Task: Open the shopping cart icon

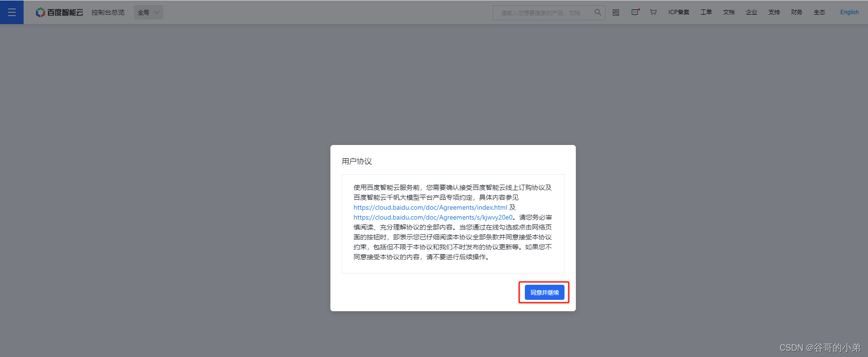Action: [x=653, y=12]
